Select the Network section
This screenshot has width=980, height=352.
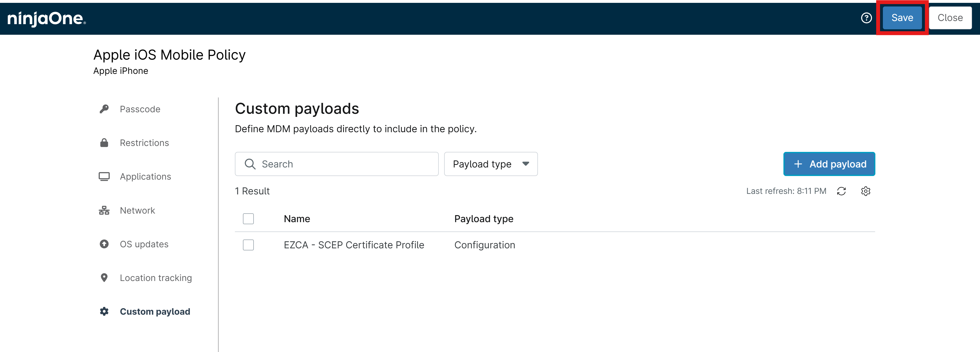point(137,210)
